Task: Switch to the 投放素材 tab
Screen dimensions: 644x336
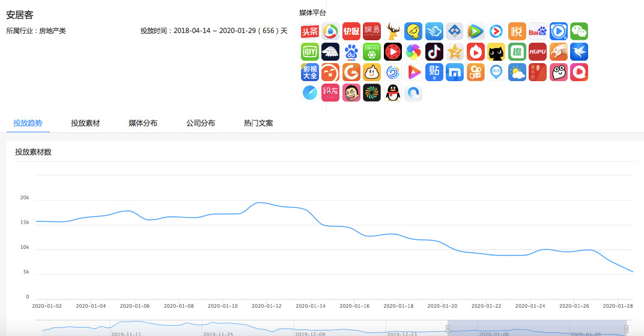Action: click(85, 123)
